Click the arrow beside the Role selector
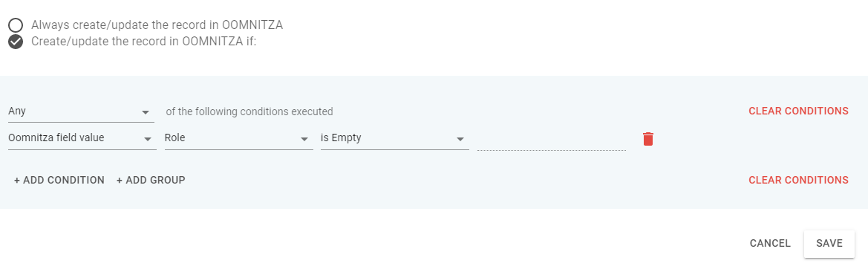The width and height of the screenshot is (868, 272). pyautogui.click(x=304, y=139)
